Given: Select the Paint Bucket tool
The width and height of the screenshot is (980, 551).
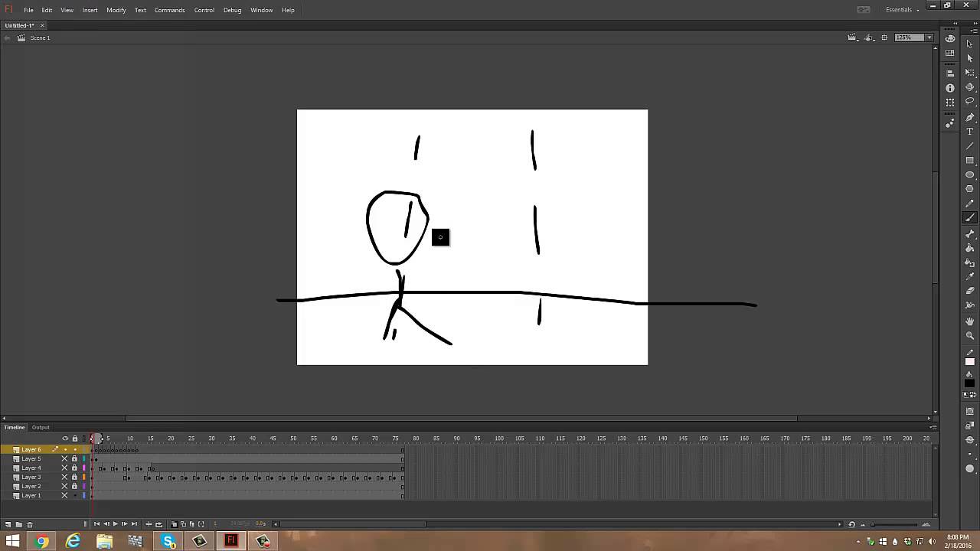Looking at the screenshot, I should (969, 248).
